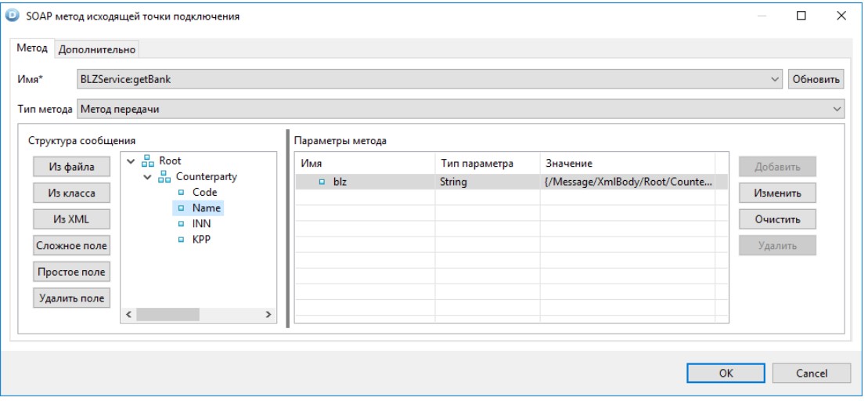Select the Name field in tree
Screen dimensions: 868x401
coord(206,208)
